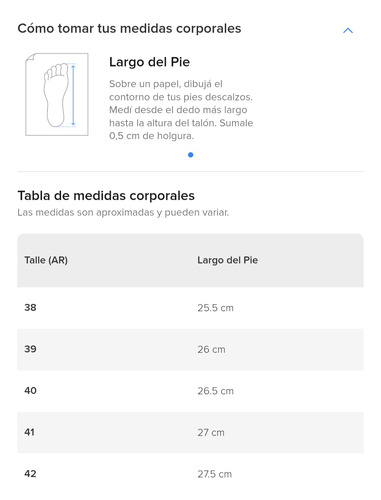
Task: Click the 26.5 cm measurement cell
Action: 215,391
